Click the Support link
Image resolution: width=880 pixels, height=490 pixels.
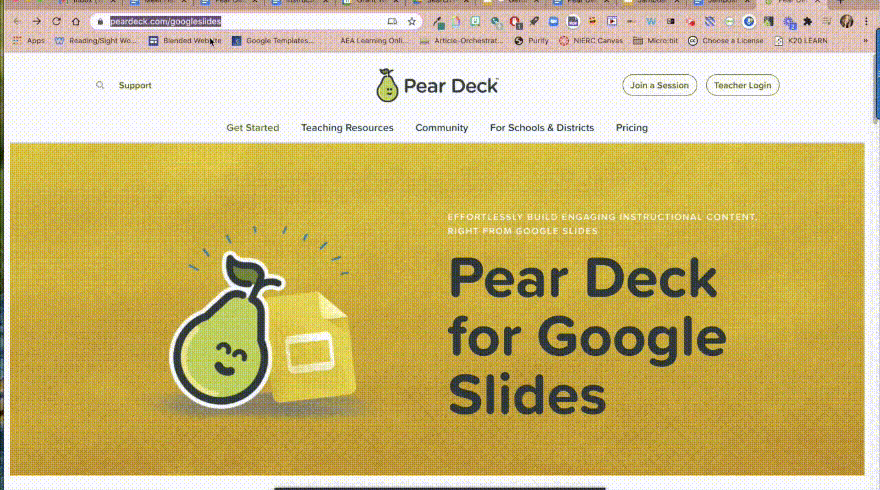pos(135,85)
